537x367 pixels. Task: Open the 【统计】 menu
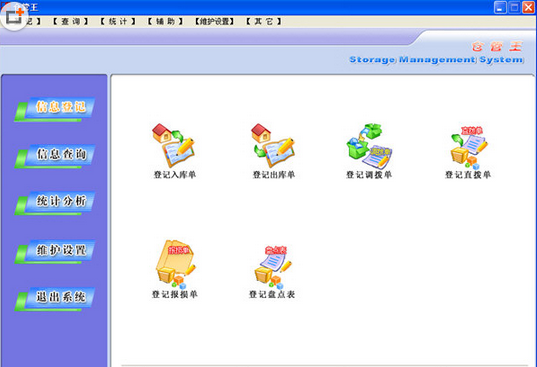pyautogui.click(x=118, y=22)
